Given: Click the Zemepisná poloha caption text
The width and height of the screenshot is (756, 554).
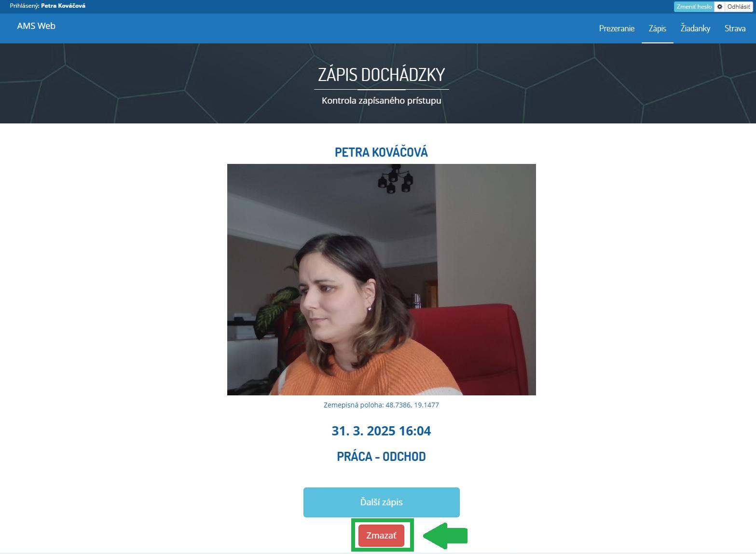Looking at the screenshot, I should (x=353, y=405).
